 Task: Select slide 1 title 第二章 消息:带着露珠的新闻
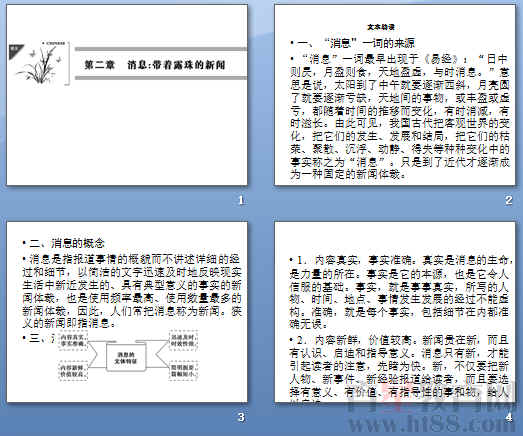(155, 65)
